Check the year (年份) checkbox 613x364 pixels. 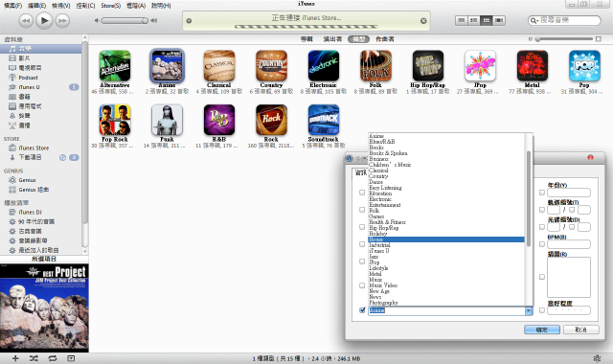point(542,193)
